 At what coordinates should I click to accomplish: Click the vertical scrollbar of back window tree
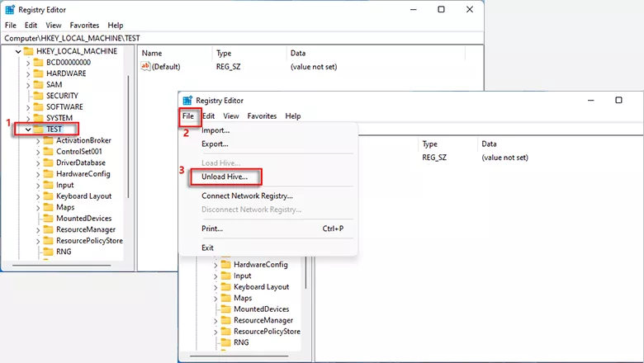click(x=128, y=137)
